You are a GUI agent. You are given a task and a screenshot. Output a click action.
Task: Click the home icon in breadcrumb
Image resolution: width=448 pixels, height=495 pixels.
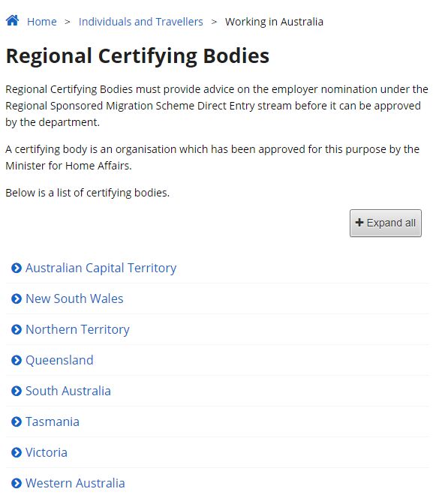13,20
